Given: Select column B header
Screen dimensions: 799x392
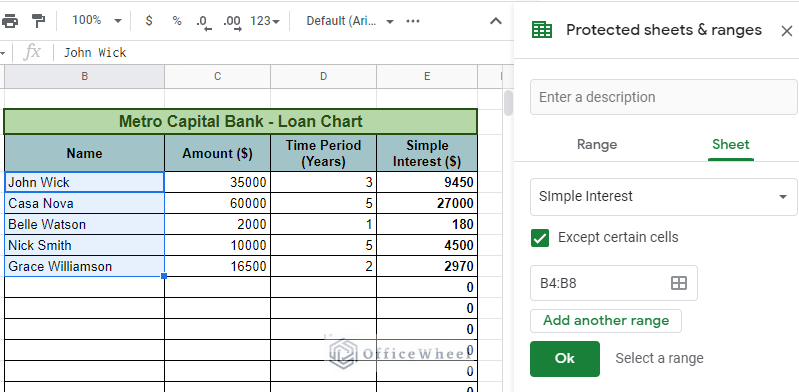Looking at the screenshot, I should pyautogui.click(x=85, y=76).
